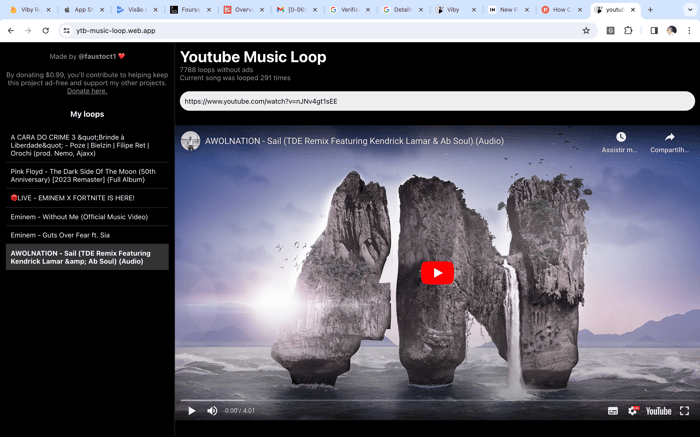The height and width of the screenshot is (437, 700).
Task: Open the Chrome three-dot menu
Action: 689,30
